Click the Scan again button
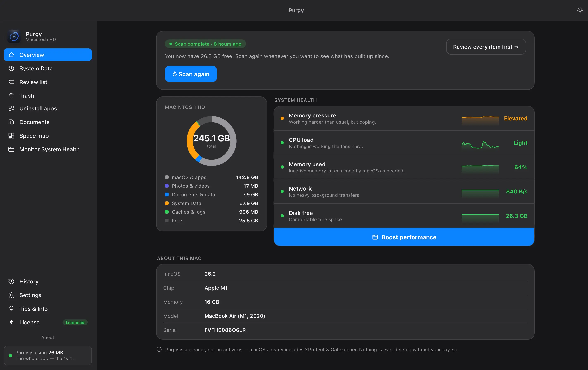 191,74
